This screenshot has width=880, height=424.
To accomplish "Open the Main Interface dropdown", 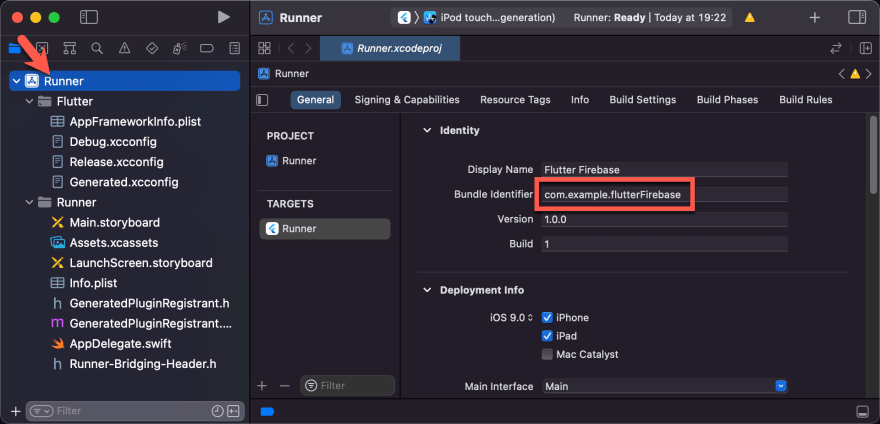I will 665,386.
